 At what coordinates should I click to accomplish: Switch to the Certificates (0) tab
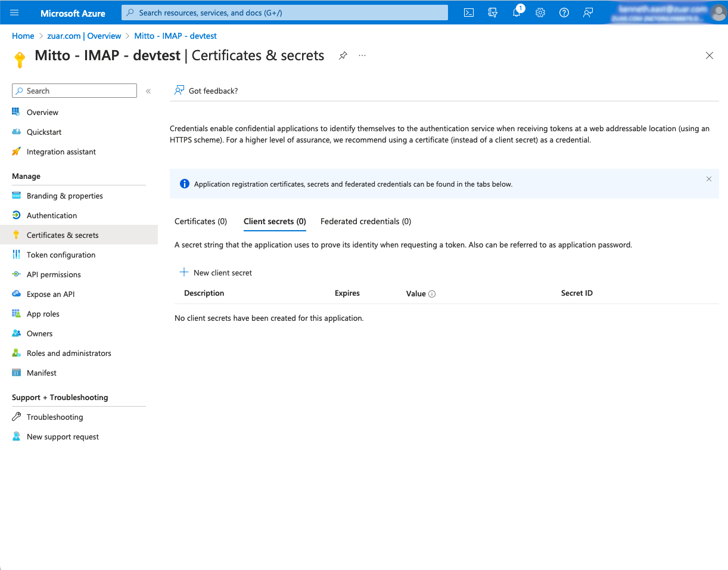[201, 221]
